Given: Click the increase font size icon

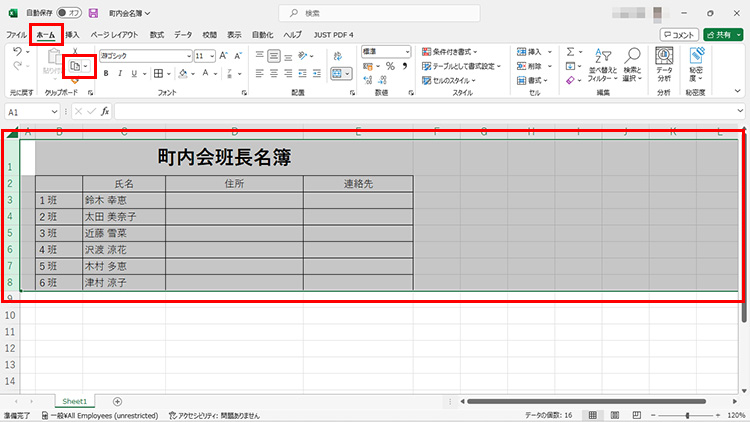Looking at the screenshot, I should click(x=224, y=56).
